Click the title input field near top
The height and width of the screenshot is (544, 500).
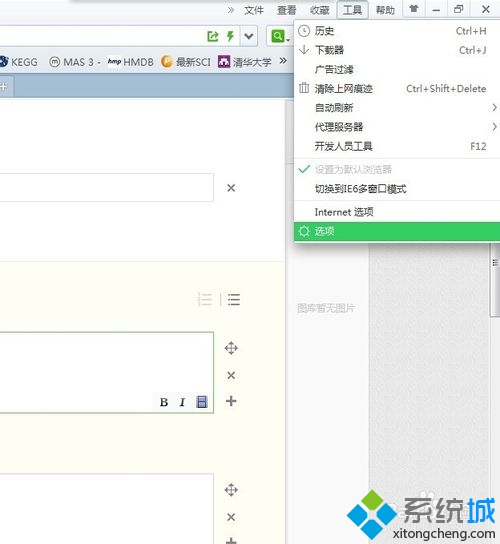[107, 188]
